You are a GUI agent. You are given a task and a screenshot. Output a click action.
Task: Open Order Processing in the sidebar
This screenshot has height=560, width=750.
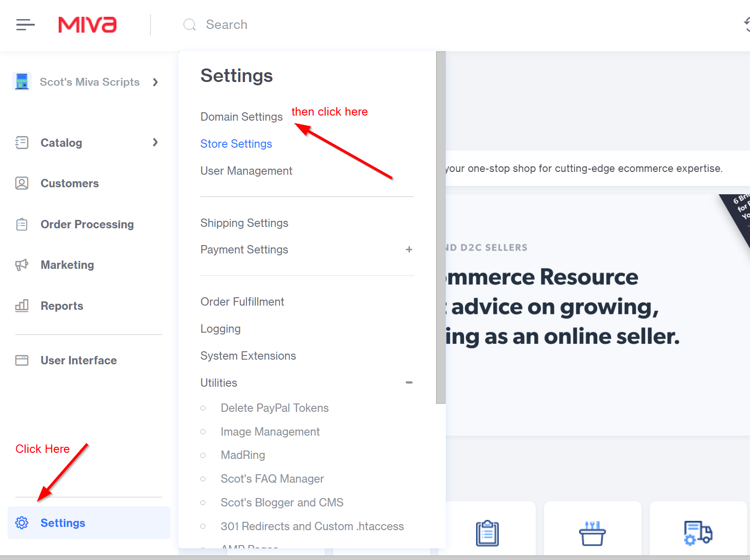87,225
